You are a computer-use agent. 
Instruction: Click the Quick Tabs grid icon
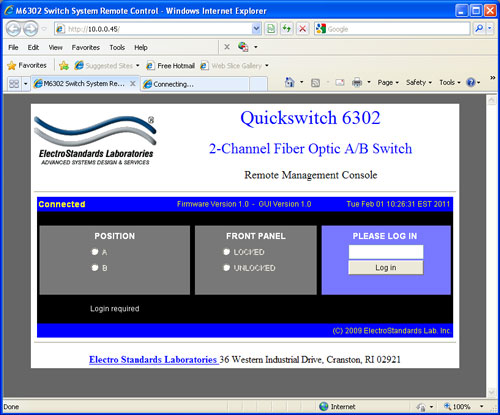pos(14,84)
